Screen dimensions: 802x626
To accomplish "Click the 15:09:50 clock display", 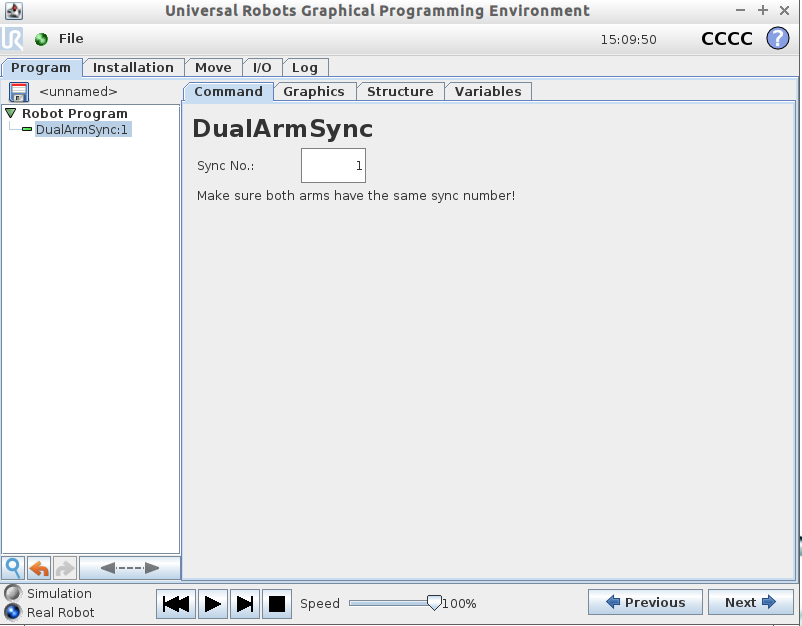I will (628, 39).
